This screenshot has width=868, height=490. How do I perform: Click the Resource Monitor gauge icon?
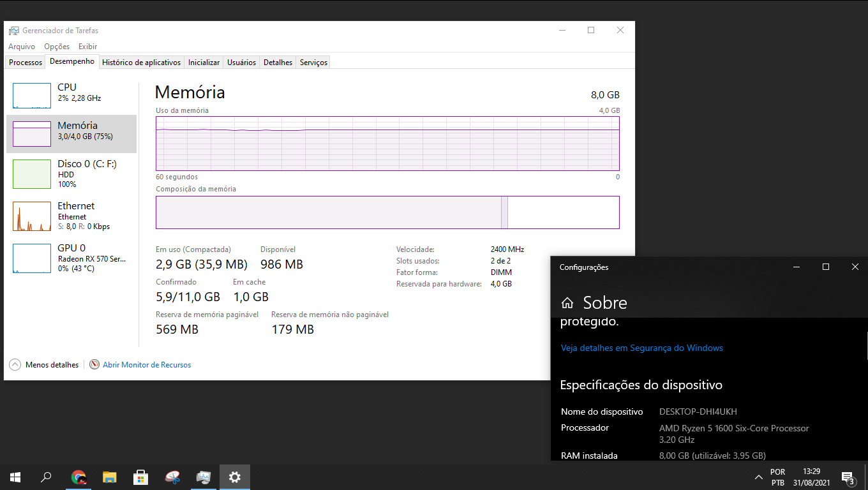[94, 365]
